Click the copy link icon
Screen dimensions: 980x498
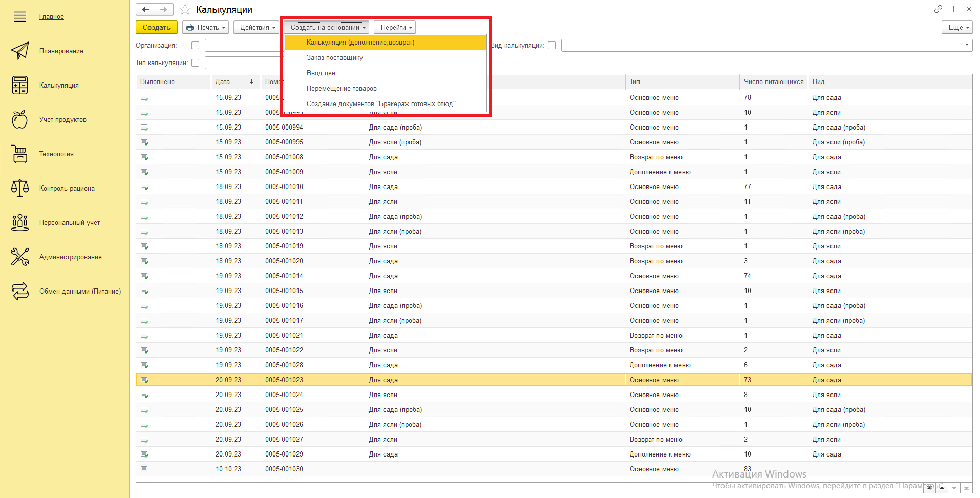tap(938, 9)
